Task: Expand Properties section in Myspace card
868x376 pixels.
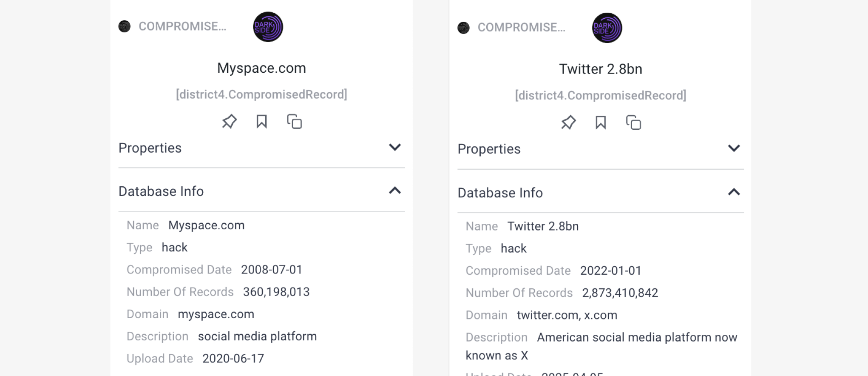Action: click(395, 148)
